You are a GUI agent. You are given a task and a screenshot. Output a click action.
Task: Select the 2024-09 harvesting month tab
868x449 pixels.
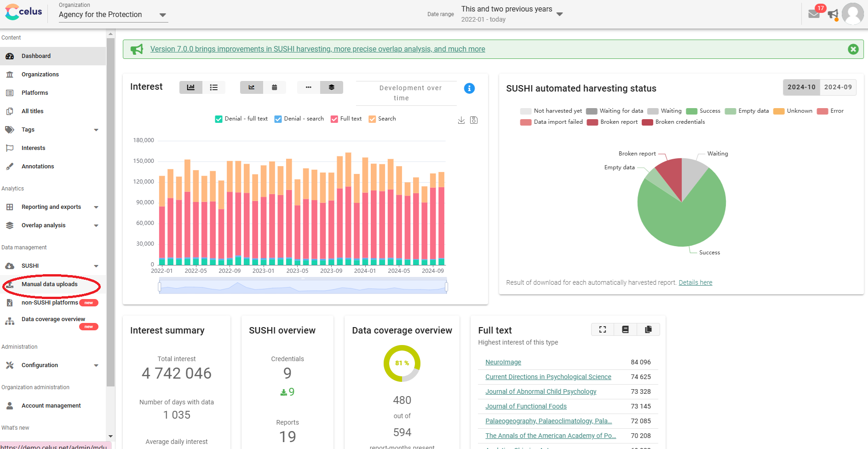tap(838, 87)
